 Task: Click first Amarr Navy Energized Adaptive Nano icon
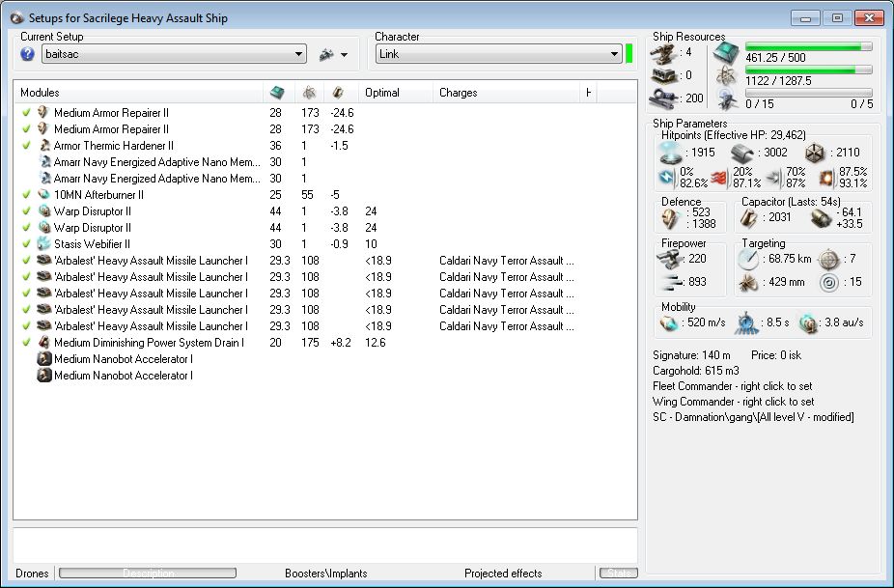[44, 162]
